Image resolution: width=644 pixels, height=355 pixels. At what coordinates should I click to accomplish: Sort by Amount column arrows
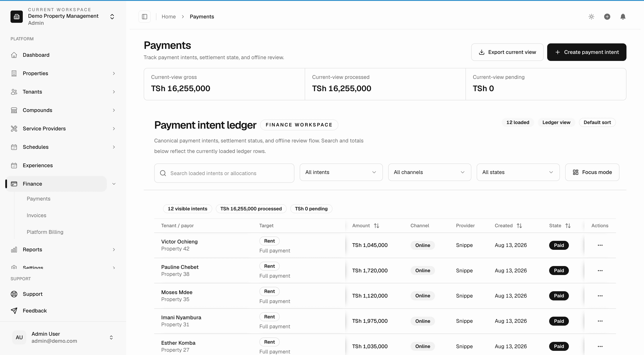tap(377, 226)
